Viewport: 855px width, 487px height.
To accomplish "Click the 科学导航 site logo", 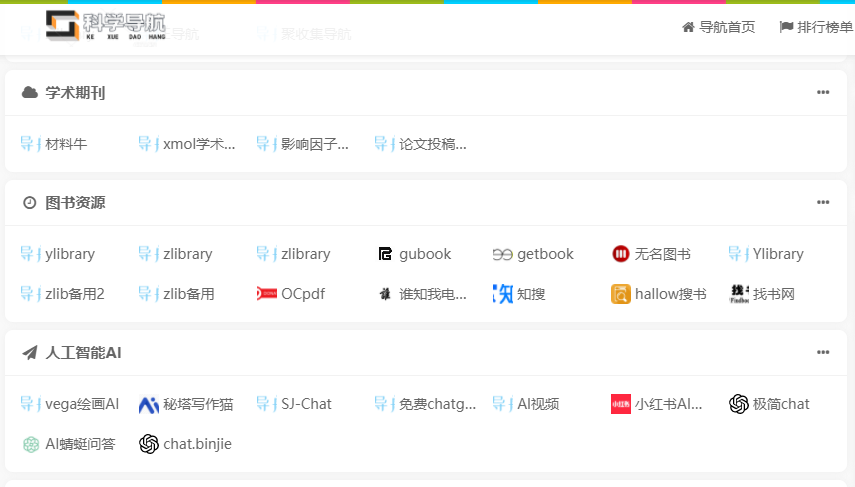I will coord(106,26).
